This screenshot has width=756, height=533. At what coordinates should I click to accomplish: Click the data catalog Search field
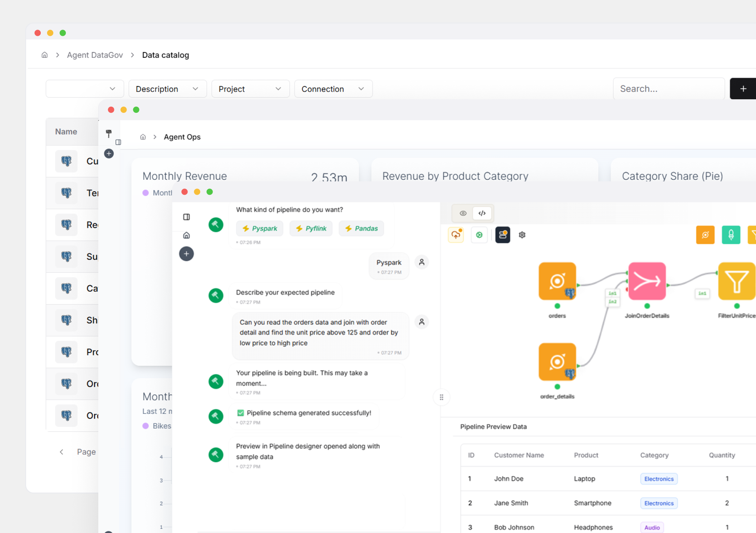pos(668,89)
